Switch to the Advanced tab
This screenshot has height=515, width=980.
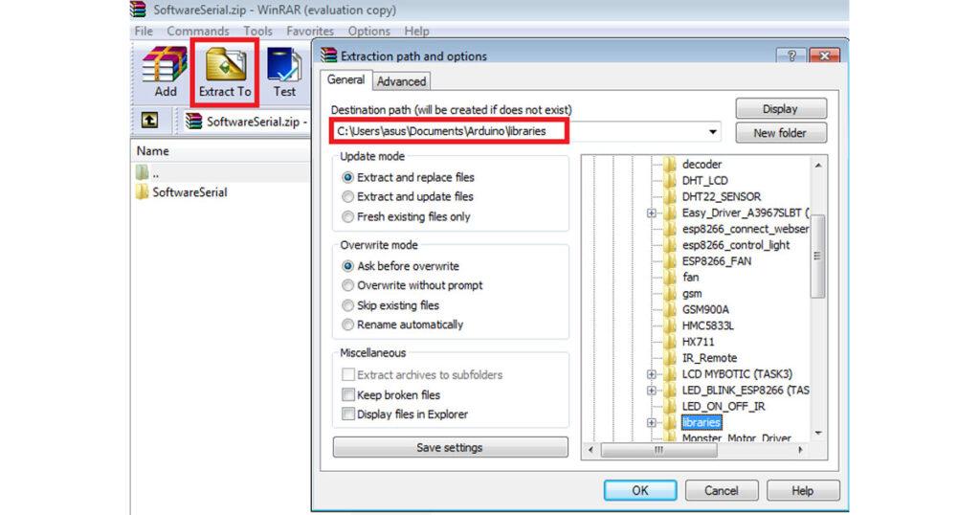click(401, 81)
